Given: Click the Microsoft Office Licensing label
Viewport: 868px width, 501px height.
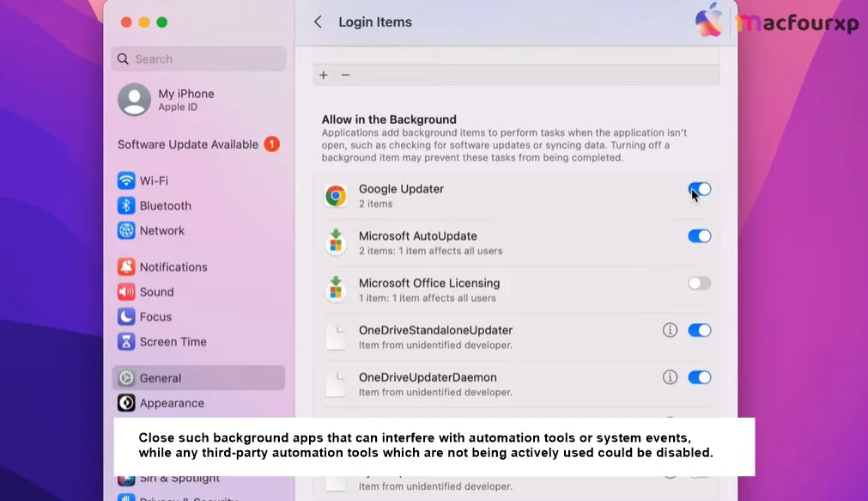Looking at the screenshot, I should coord(429,284).
